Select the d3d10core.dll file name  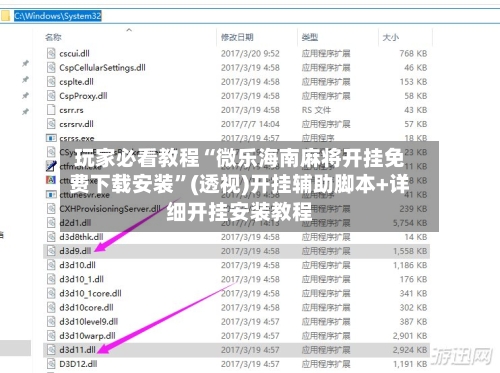coord(86,307)
